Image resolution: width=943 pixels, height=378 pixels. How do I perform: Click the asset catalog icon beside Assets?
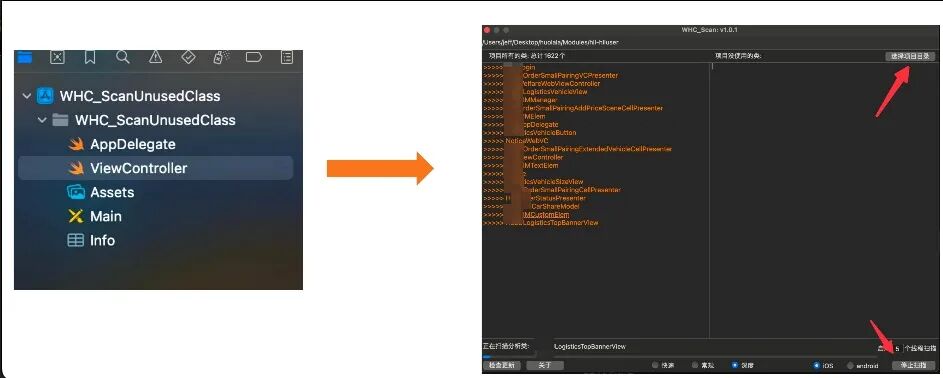(x=76, y=192)
